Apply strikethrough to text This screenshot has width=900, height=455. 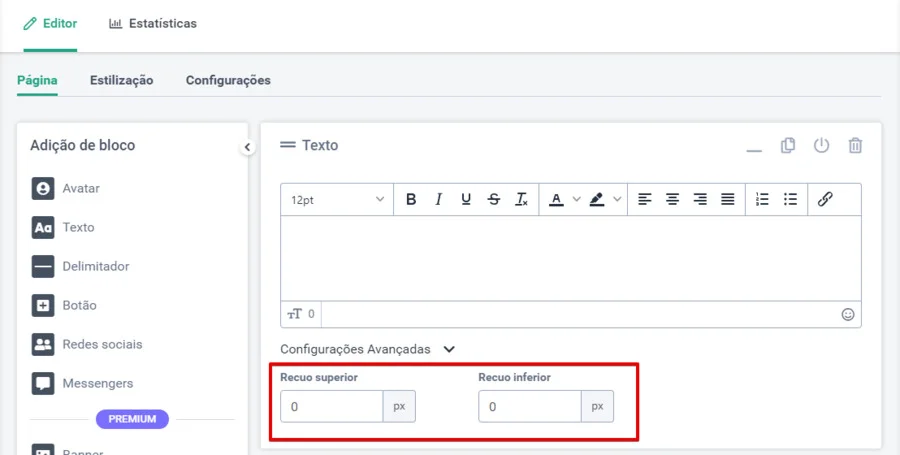494,200
